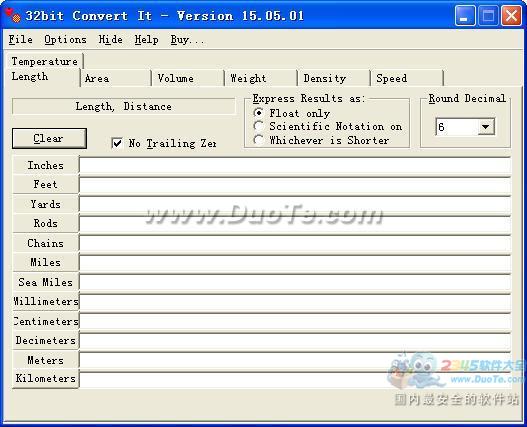Click the Sea Miles unit button

click(x=45, y=282)
